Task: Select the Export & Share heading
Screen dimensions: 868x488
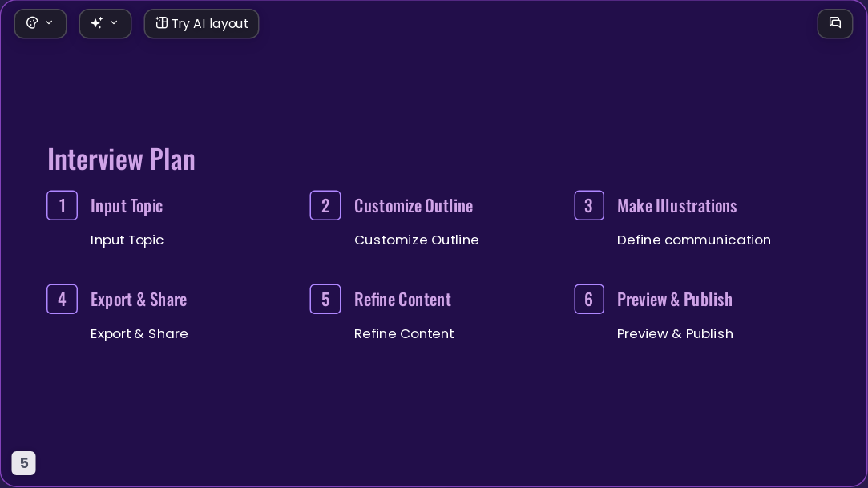Action: coord(139,300)
